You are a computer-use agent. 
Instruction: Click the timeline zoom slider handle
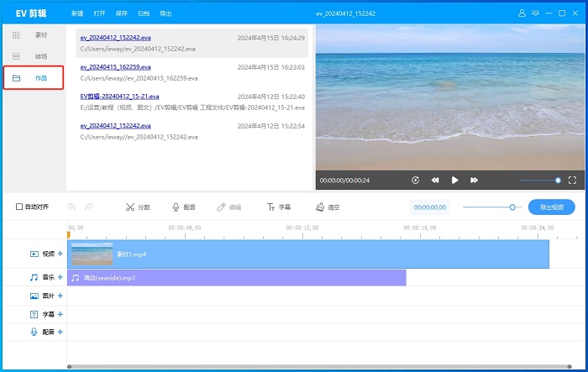(512, 207)
